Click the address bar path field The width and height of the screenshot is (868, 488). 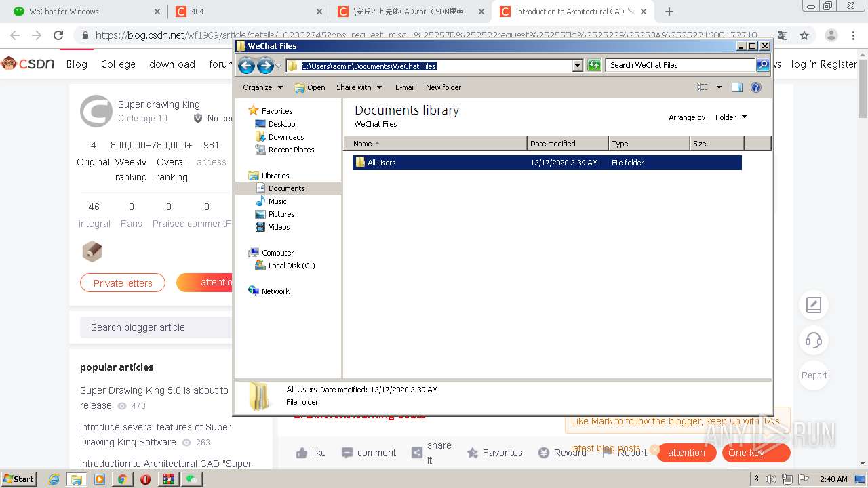pos(429,66)
